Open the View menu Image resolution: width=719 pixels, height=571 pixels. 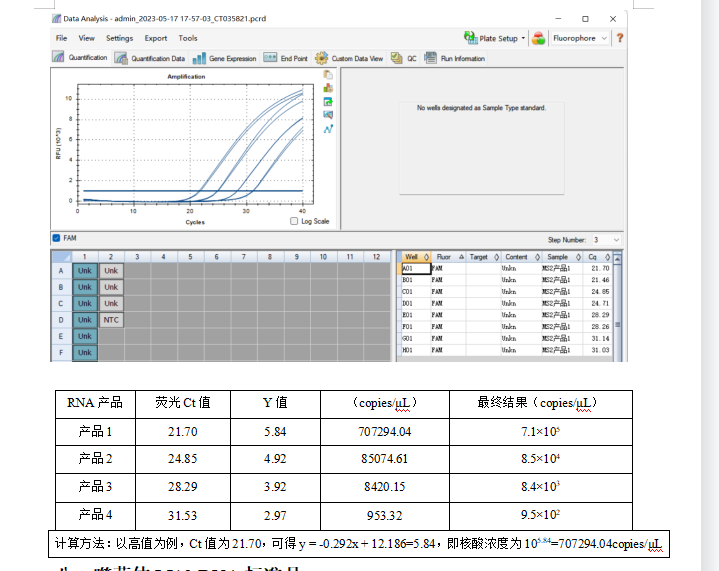[x=86, y=38]
